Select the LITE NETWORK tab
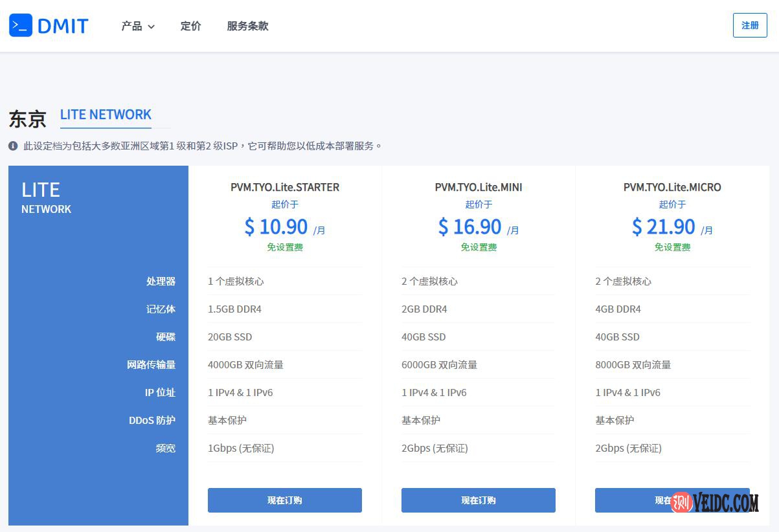Image resolution: width=779 pixels, height=532 pixels. pos(106,115)
